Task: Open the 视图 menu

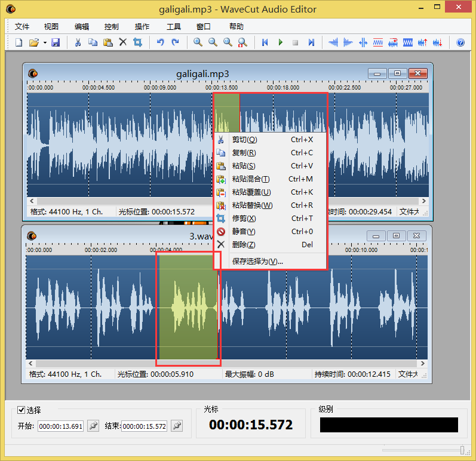Action: (x=51, y=27)
